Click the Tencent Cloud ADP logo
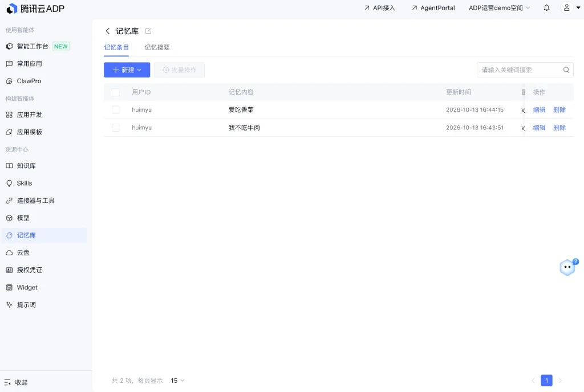The image size is (584, 392). [35, 8]
